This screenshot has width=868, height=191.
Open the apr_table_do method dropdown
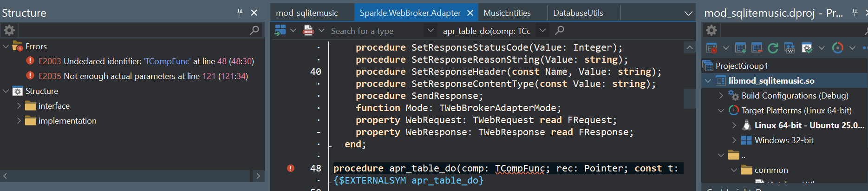542,31
